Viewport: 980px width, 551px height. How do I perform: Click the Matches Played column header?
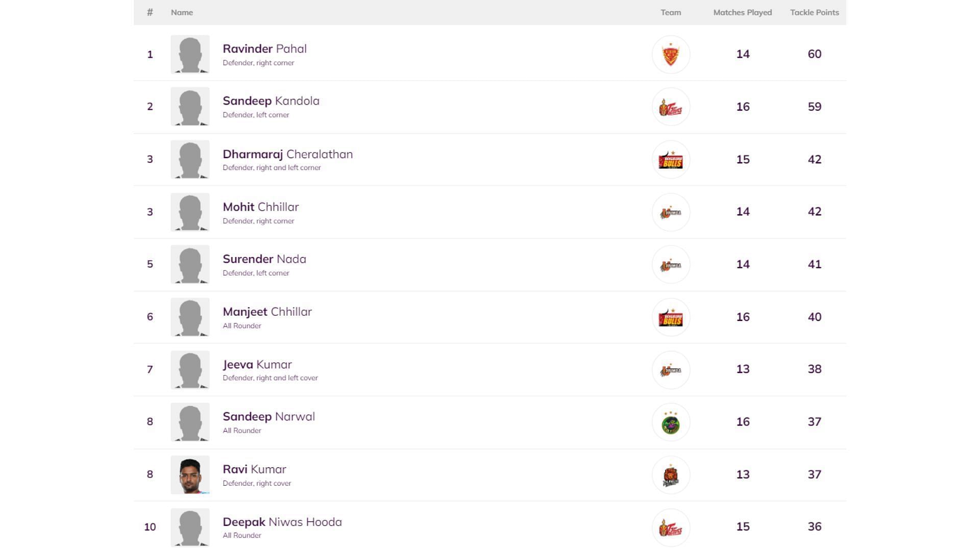pos(742,12)
